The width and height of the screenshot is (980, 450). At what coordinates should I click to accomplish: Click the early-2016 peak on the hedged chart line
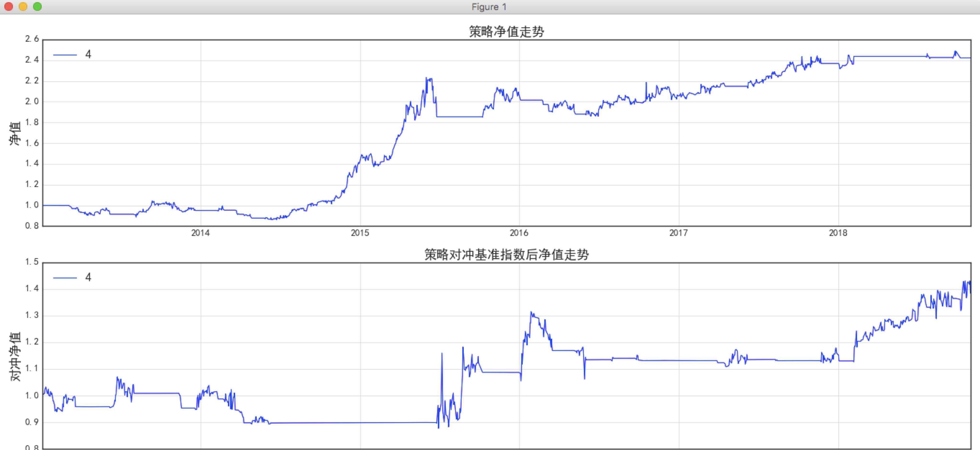(x=532, y=312)
